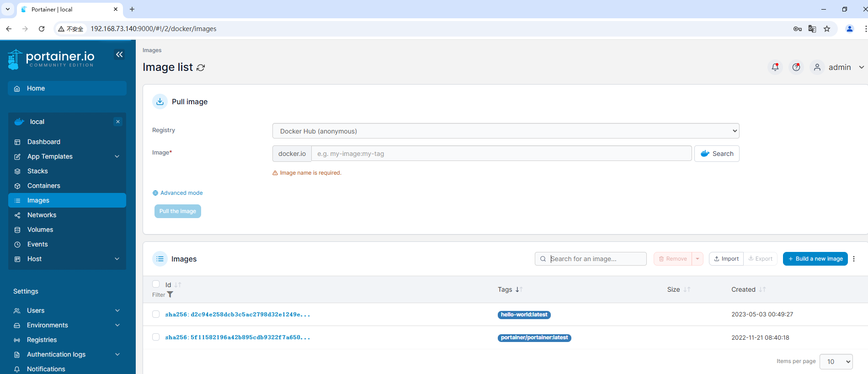Click the Search Docker Hub button
This screenshot has width=868, height=374.
coord(717,154)
